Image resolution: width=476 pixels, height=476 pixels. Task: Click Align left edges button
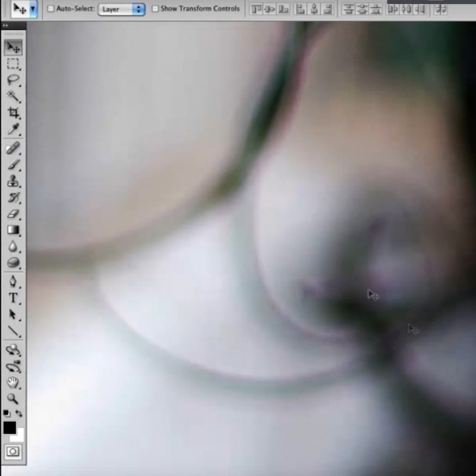(301, 9)
